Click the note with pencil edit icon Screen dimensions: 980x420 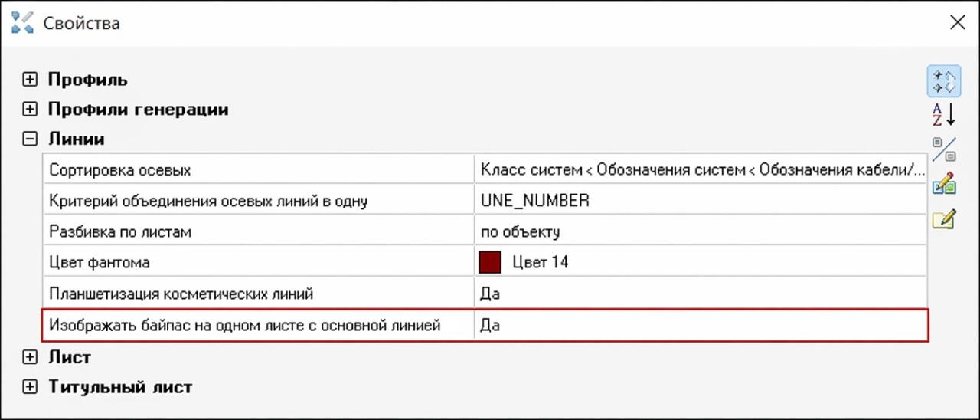[x=944, y=219]
